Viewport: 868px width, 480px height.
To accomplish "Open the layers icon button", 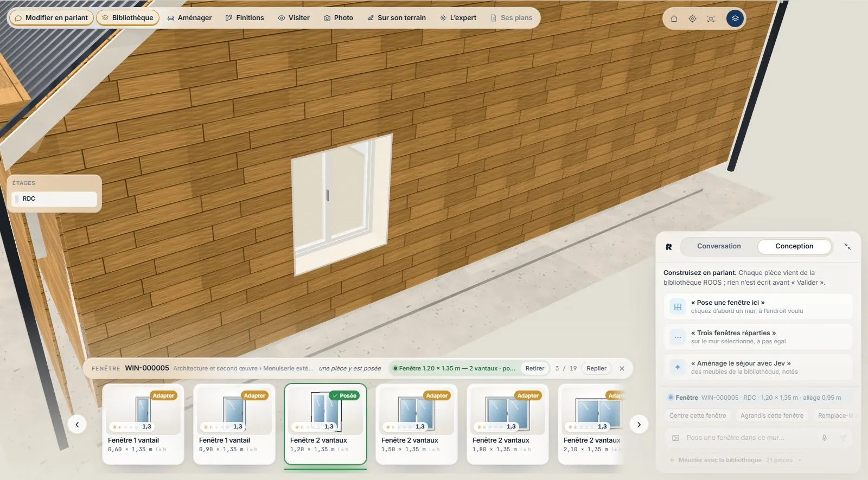I will click(735, 18).
